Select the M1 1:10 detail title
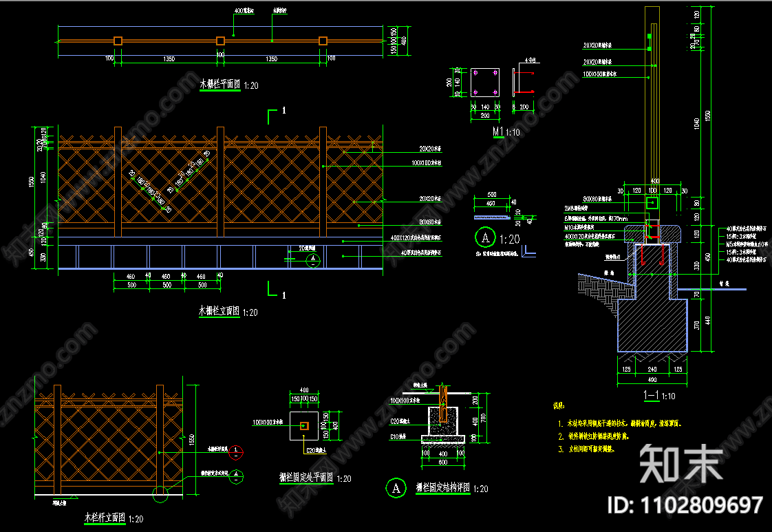The width and height of the screenshot is (772, 532). coord(506,131)
